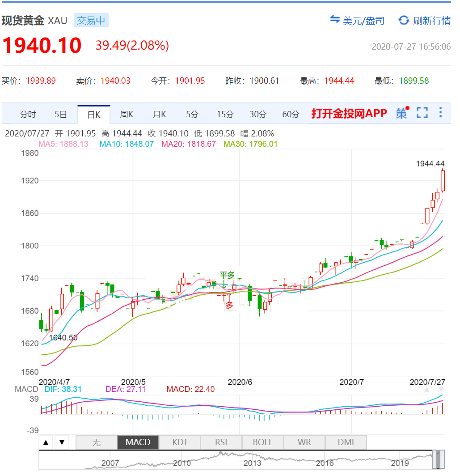Select the DMI indicator button
Image resolution: width=460 pixels, height=476 pixels.
(346, 442)
